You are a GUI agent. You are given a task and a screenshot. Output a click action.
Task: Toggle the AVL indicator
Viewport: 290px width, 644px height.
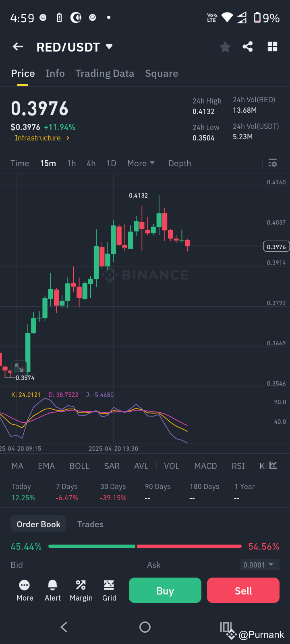(x=141, y=466)
